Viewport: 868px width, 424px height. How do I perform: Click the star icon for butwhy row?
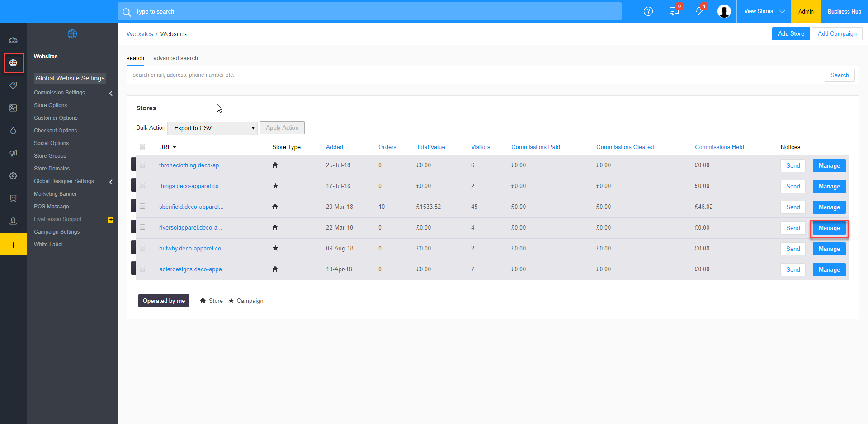tap(275, 248)
